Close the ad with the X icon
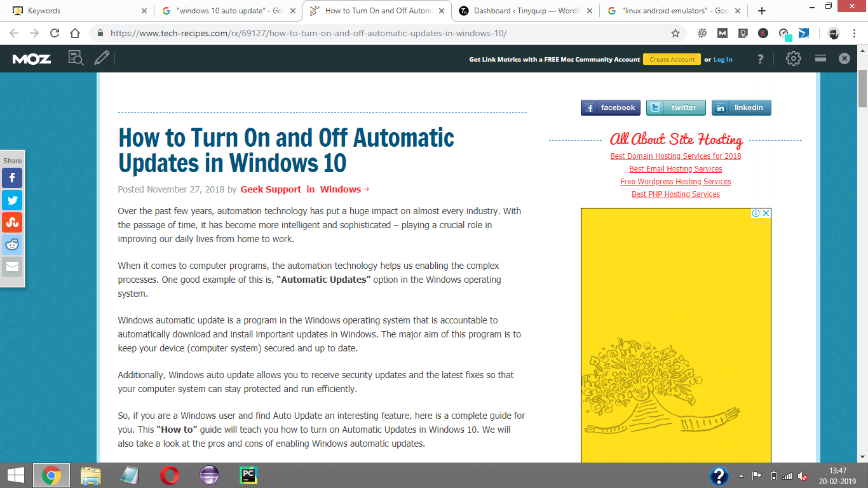The image size is (868, 488). pos(766,213)
